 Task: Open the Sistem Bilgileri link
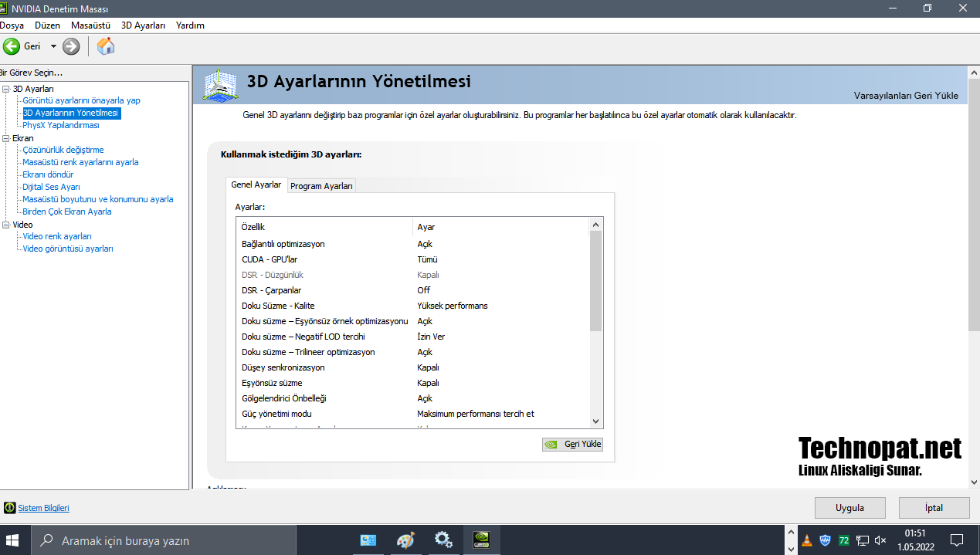(x=44, y=508)
